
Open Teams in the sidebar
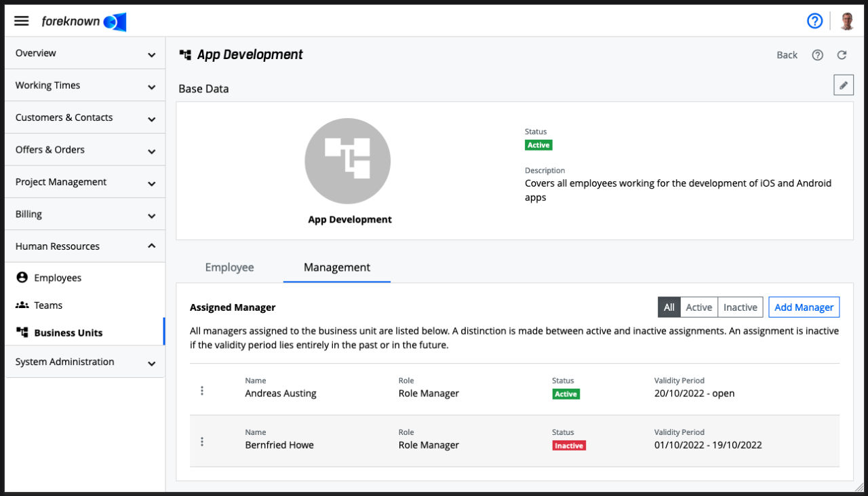(x=48, y=305)
